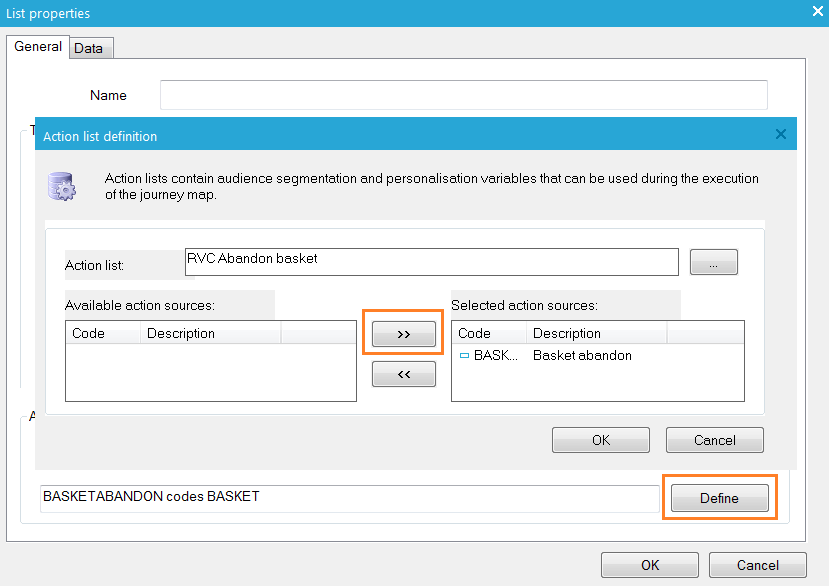The image size is (830, 586).
Task: Click the Define button
Action: [719, 498]
